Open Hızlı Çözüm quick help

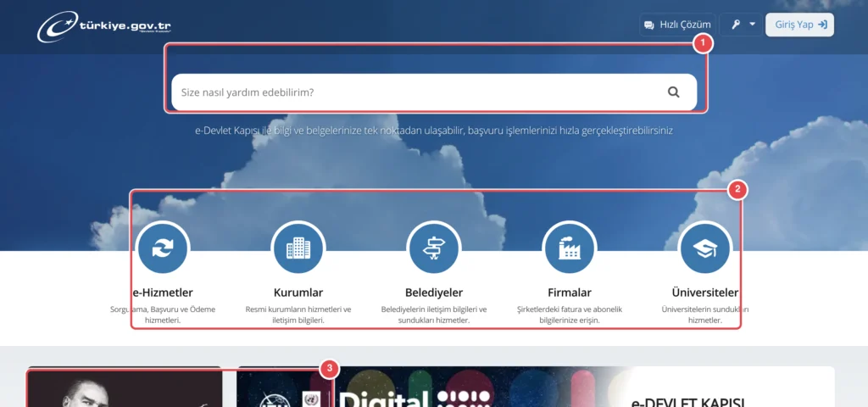[677, 25]
